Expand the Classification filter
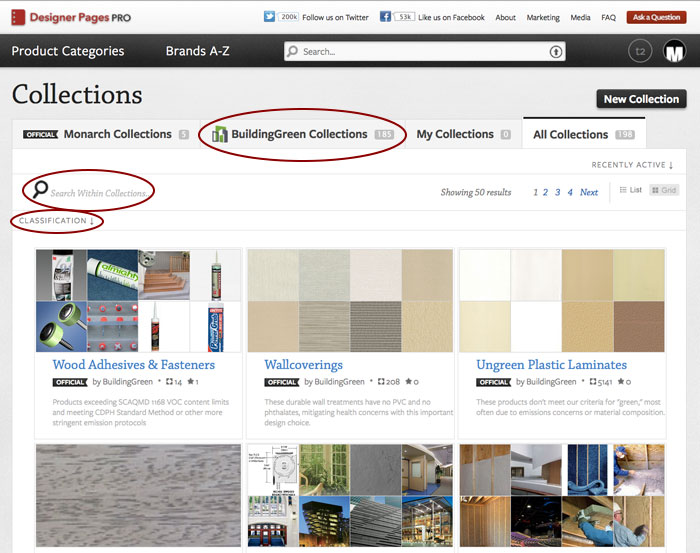700x553 pixels. tap(56, 220)
